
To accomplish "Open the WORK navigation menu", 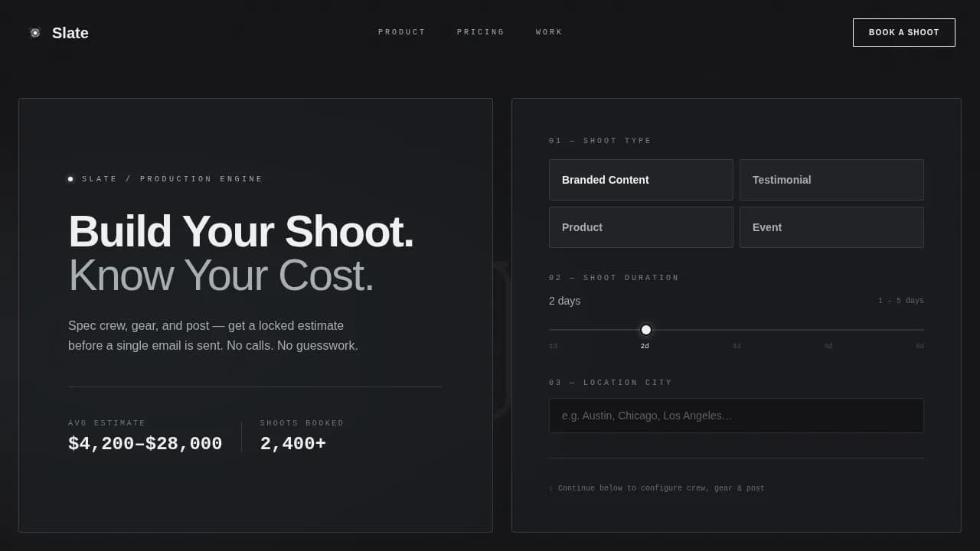I will pyautogui.click(x=548, y=32).
